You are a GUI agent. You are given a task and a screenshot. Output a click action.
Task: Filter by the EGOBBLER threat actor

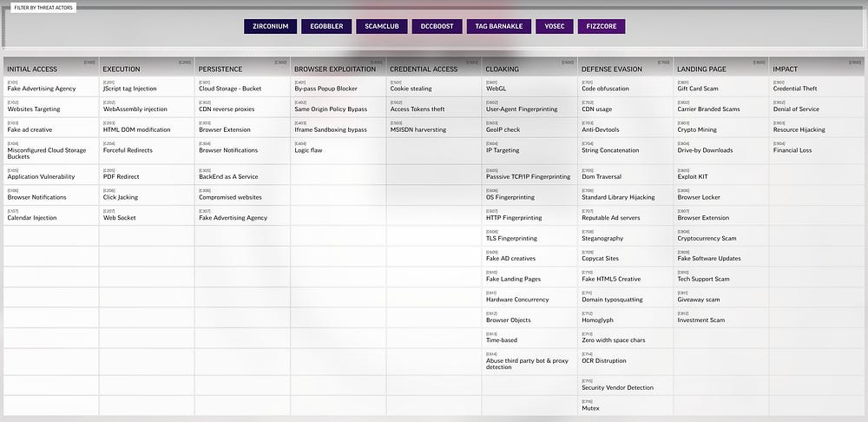(x=326, y=26)
